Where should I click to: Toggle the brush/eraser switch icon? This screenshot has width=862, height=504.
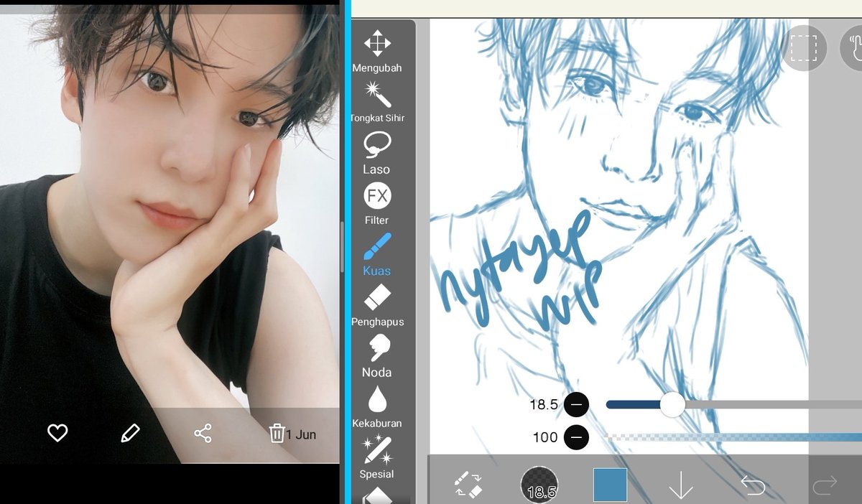[468, 485]
